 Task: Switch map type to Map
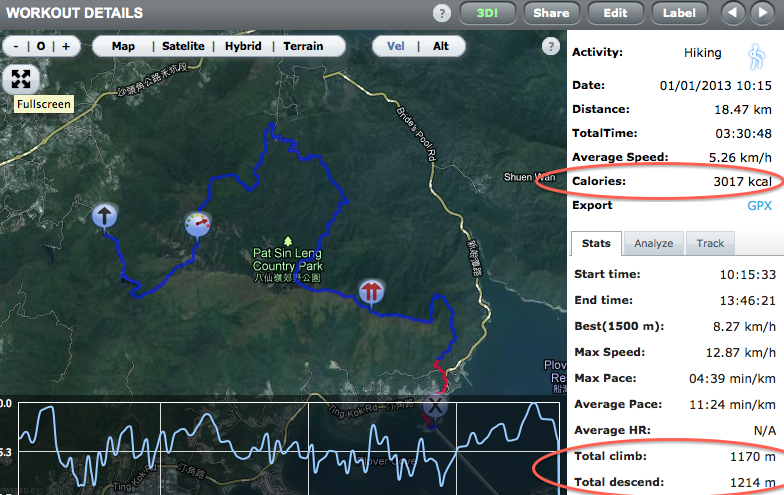tap(123, 46)
